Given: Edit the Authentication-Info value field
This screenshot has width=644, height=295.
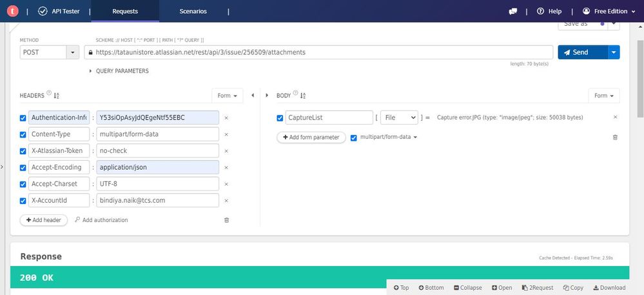Looking at the screenshot, I should [x=158, y=117].
